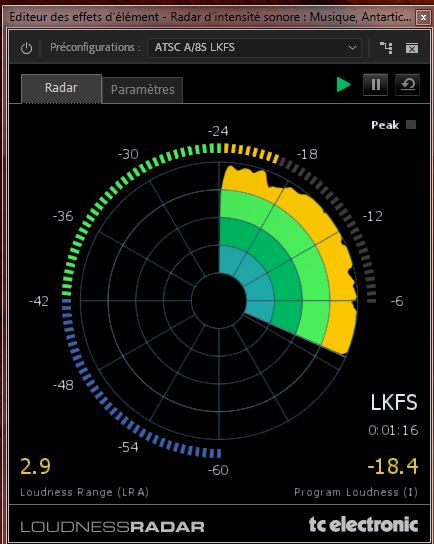
Task: Start loudness measurement with green play
Action: click(343, 85)
